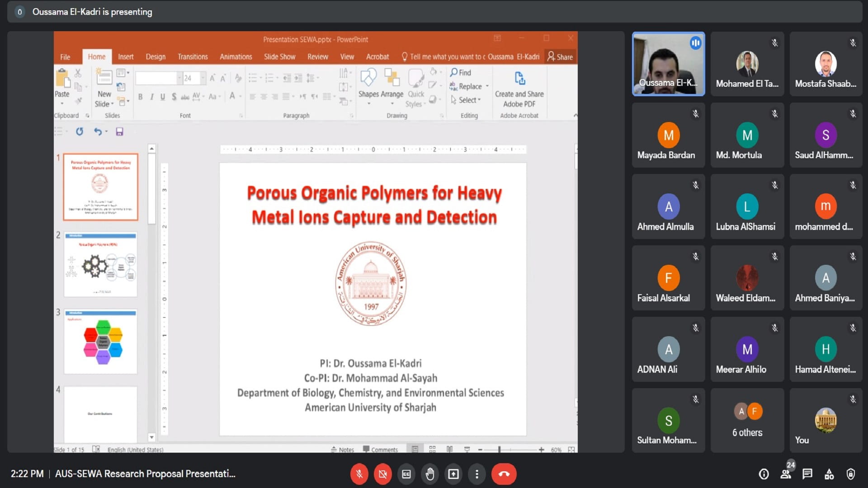Raise hand in the meeting
The width and height of the screenshot is (868, 488).
429,474
